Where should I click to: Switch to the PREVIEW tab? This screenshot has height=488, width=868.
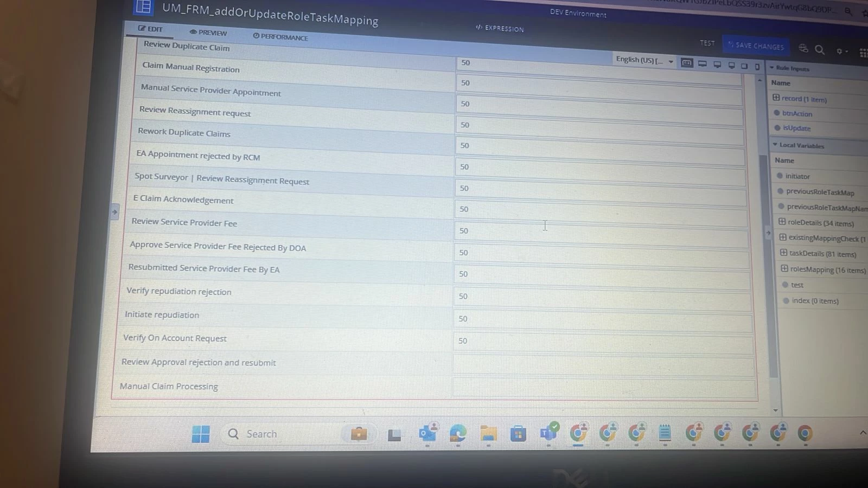[x=208, y=33]
